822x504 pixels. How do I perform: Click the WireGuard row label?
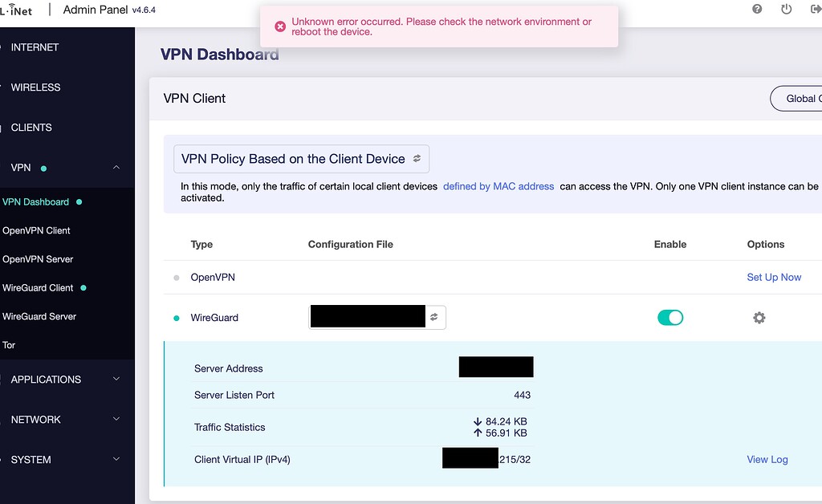pos(214,318)
